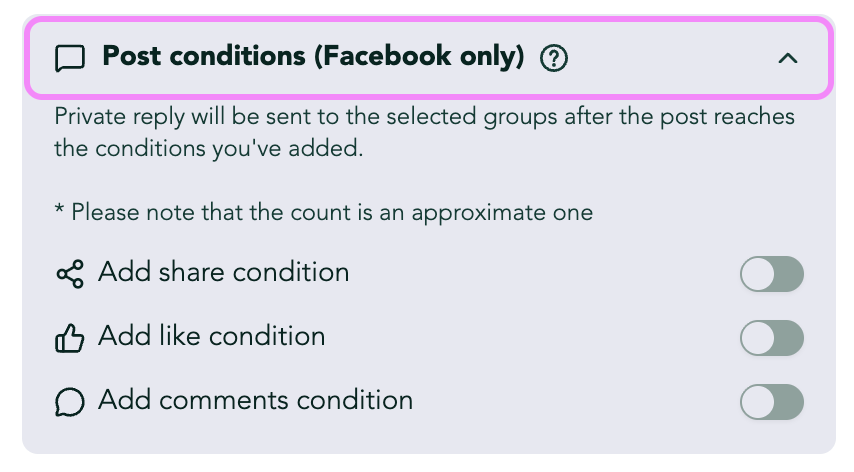Select the Add like condition label
Screen dimensions: 854x472
[211, 336]
